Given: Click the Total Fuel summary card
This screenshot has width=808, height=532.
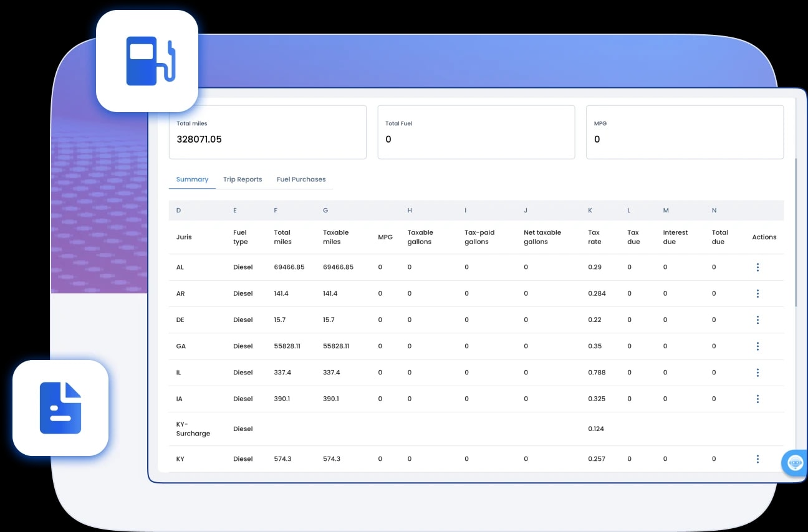Looking at the screenshot, I should 476,132.
